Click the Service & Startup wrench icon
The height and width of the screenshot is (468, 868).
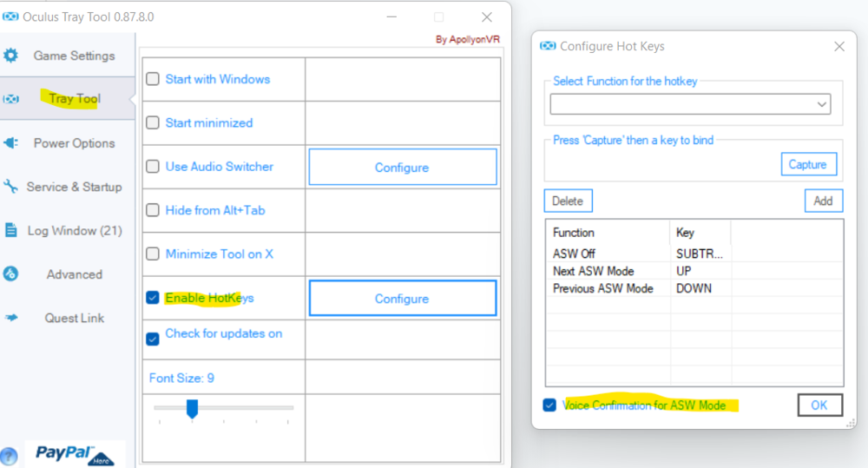[x=10, y=187]
